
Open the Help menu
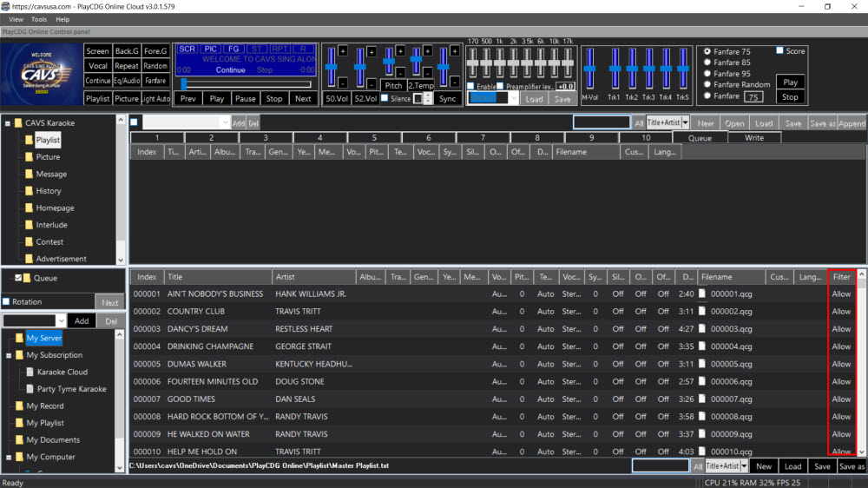62,19
